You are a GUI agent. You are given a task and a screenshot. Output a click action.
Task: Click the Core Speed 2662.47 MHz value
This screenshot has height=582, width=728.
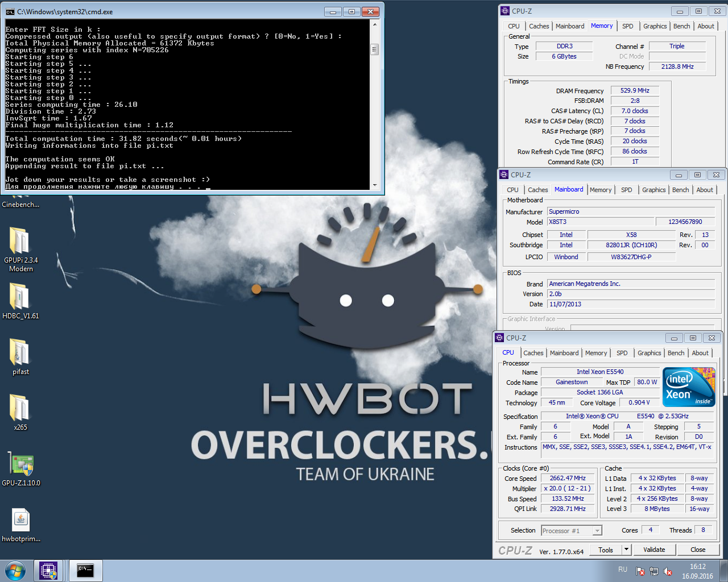click(568, 478)
